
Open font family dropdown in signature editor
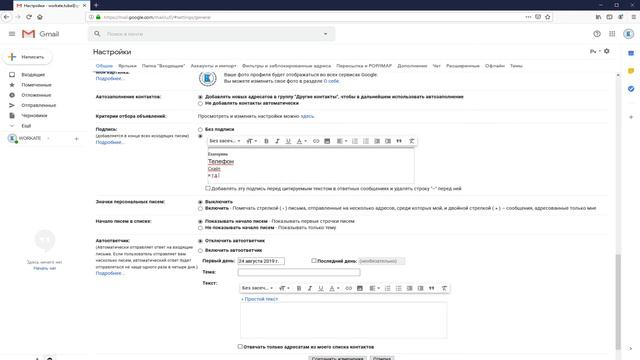225,141
